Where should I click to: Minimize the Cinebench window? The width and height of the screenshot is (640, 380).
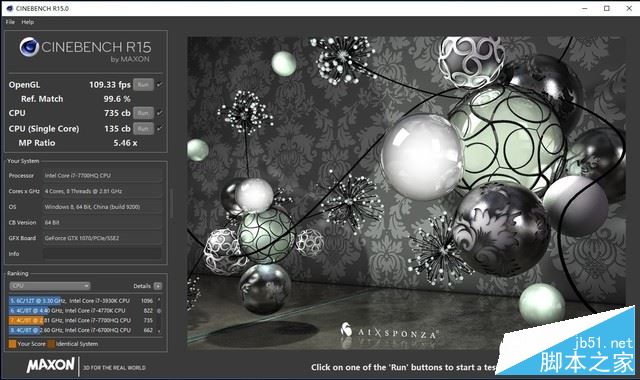click(584, 8)
